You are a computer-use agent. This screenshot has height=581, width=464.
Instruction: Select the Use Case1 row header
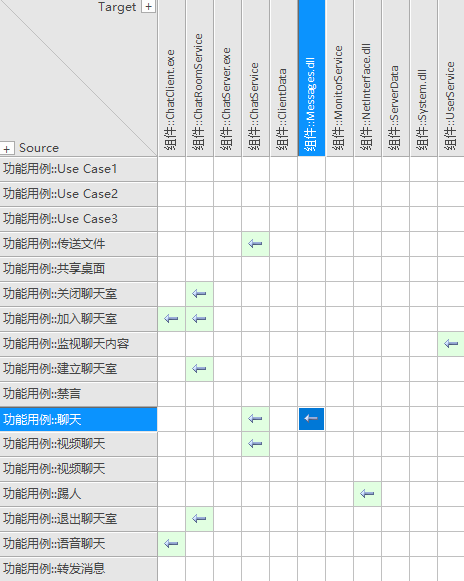(x=78, y=169)
